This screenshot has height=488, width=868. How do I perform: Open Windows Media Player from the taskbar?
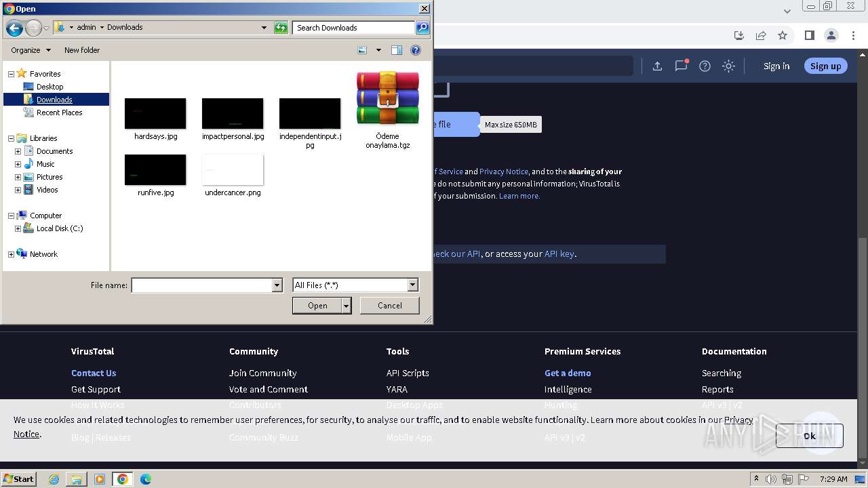(100, 479)
